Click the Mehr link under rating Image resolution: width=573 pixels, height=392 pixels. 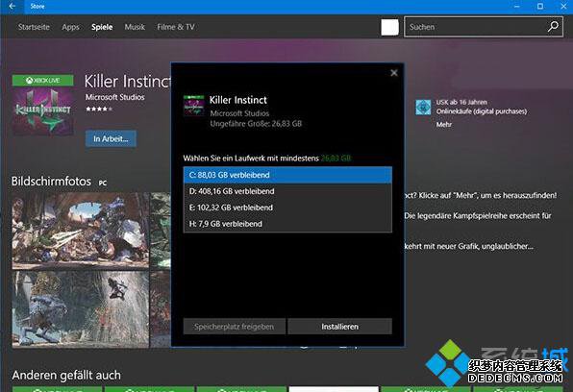443,125
